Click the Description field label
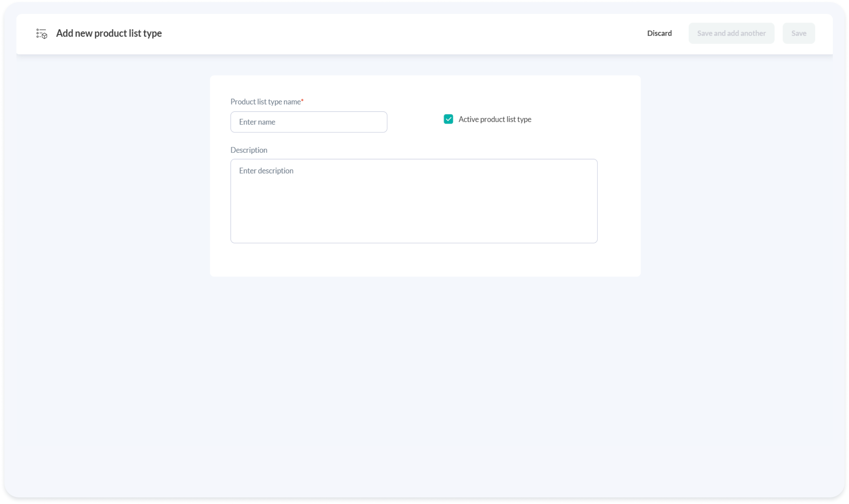849x504 pixels. pyautogui.click(x=249, y=150)
